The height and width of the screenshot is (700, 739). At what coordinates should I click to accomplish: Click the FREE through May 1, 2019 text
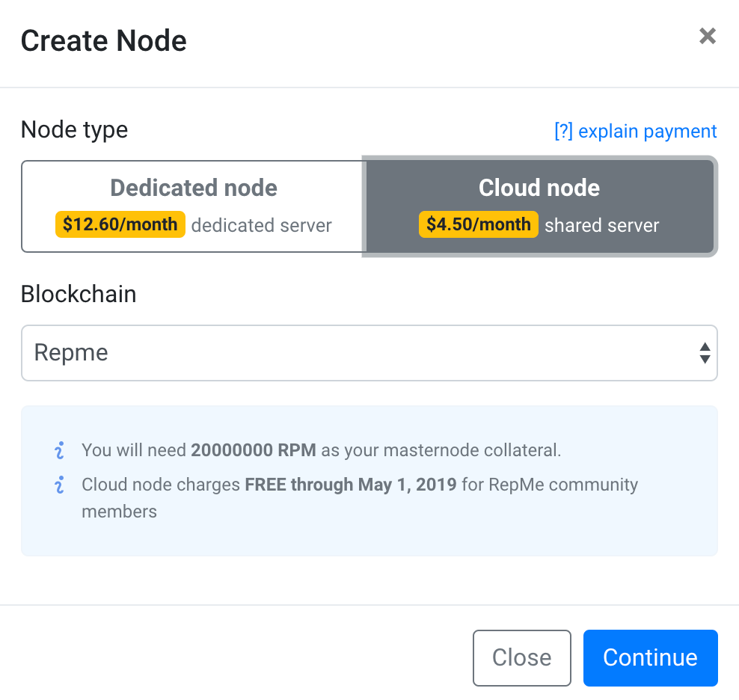[351, 485]
